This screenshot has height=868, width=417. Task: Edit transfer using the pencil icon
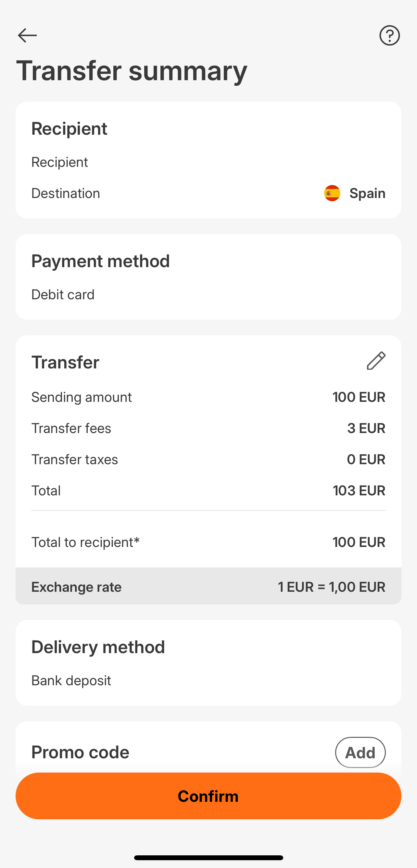click(x=376, y=361)
